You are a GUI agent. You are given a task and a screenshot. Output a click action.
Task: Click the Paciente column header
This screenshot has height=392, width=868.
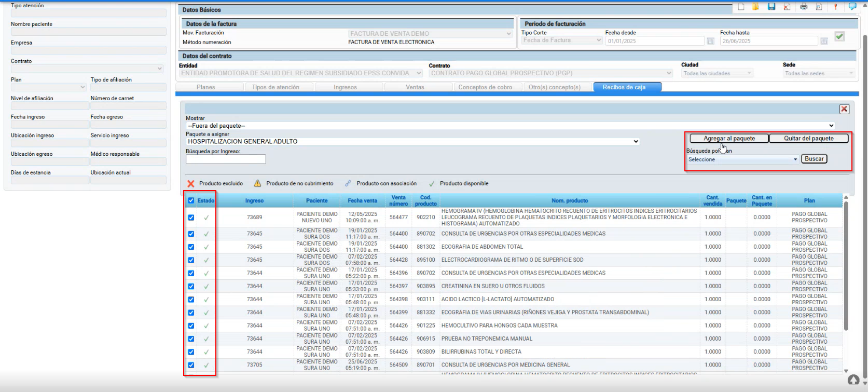(316, 200)
